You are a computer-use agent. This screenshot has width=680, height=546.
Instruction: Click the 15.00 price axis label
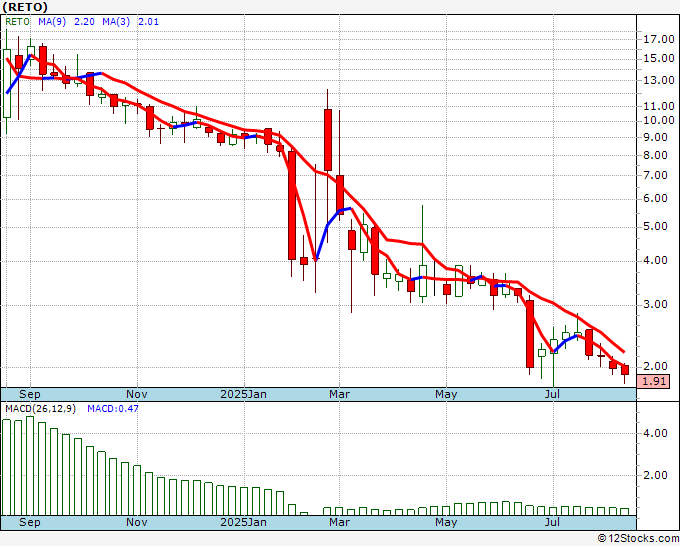point(659,59)
